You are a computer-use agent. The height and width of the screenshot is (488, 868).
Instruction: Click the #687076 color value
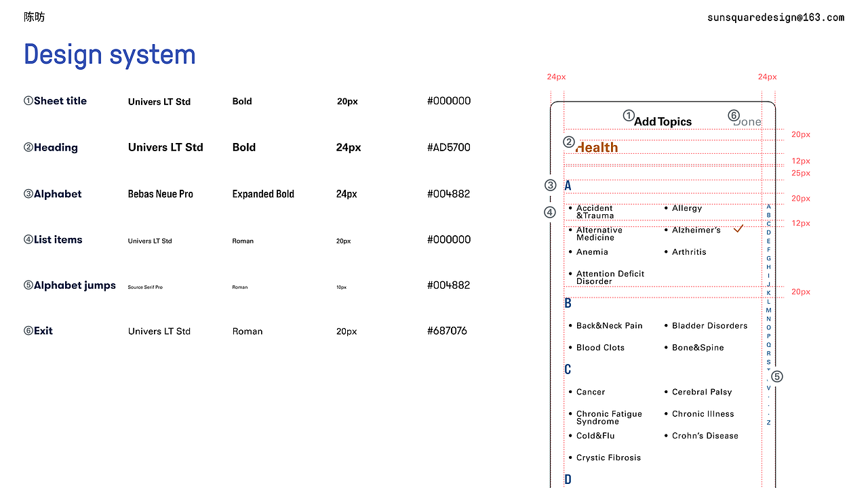447,331
